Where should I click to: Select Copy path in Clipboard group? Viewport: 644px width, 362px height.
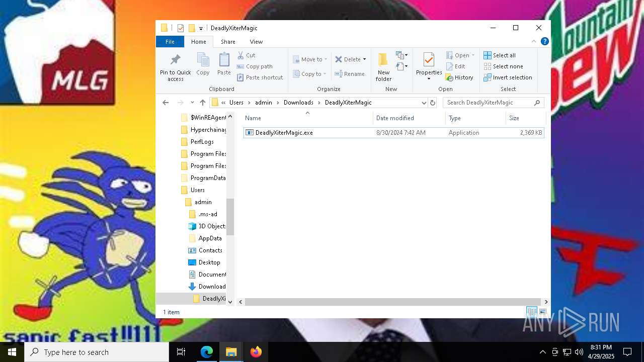(255, 66)
